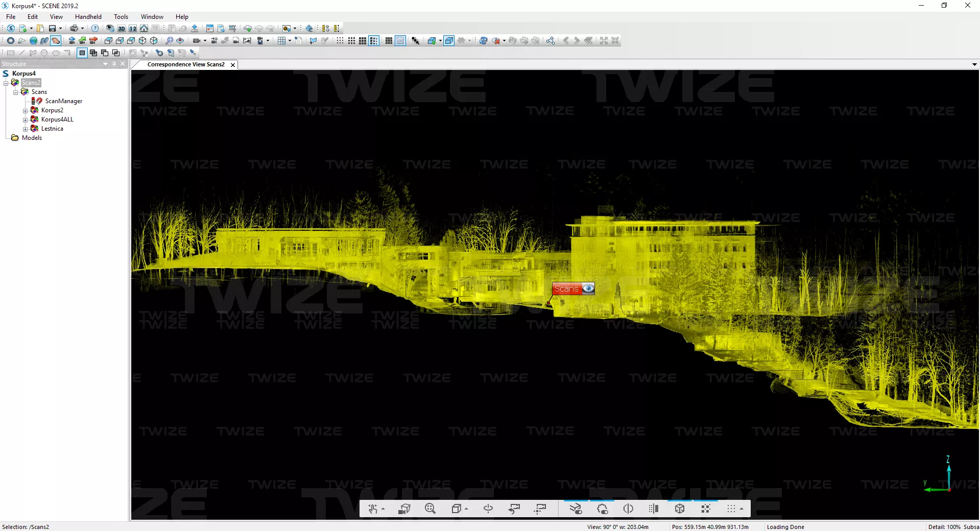980x531 pixels.
Task: Select the Correspondence View Scans2 tab
Action: click(185, 64)
